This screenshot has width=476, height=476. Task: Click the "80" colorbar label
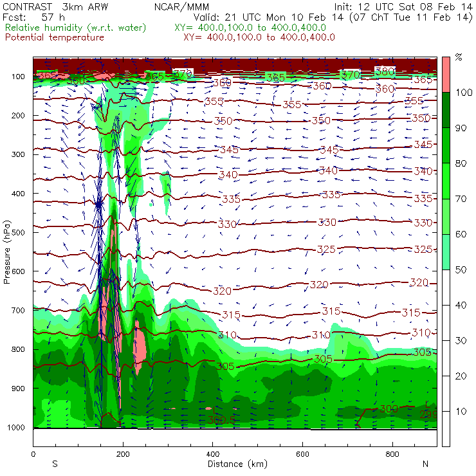tap(461, 163)
